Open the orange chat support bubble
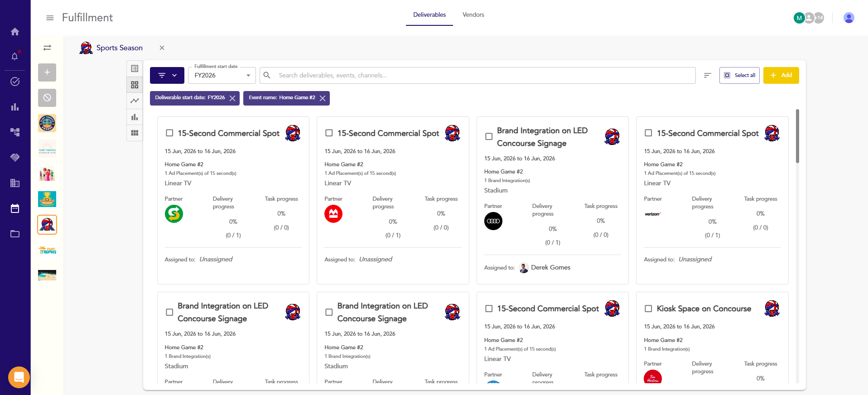The width and height of the screenshot is (868, 395). click(19, 377)
